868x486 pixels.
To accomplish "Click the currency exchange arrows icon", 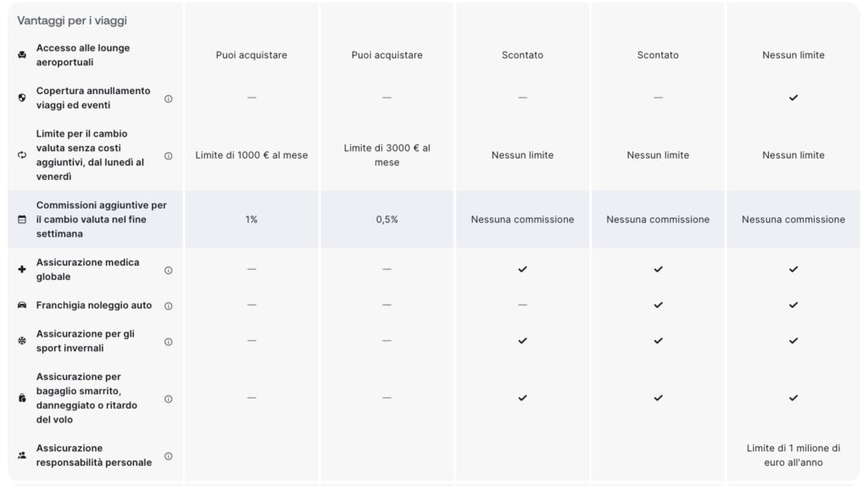I will point(22,155).
